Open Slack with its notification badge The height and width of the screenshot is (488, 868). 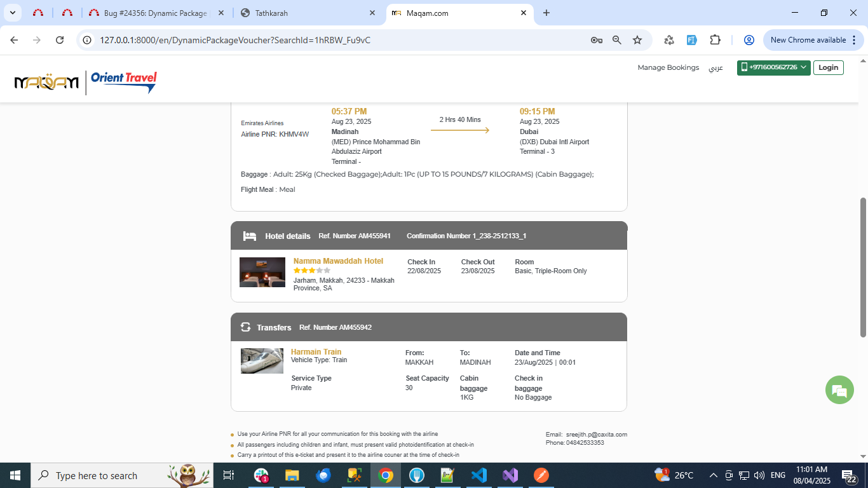coord(262,475)
